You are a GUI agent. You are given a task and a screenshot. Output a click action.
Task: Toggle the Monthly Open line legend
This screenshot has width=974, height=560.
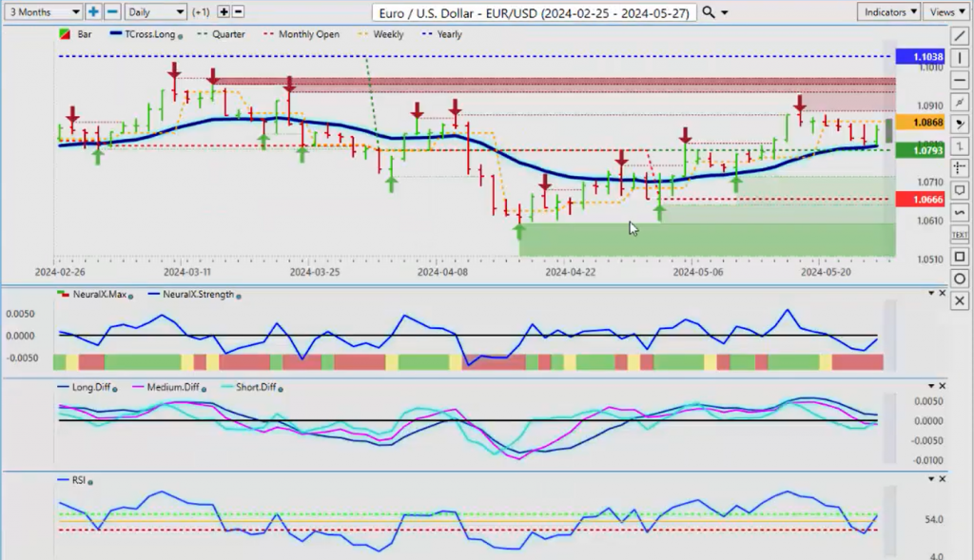[309, 34]
